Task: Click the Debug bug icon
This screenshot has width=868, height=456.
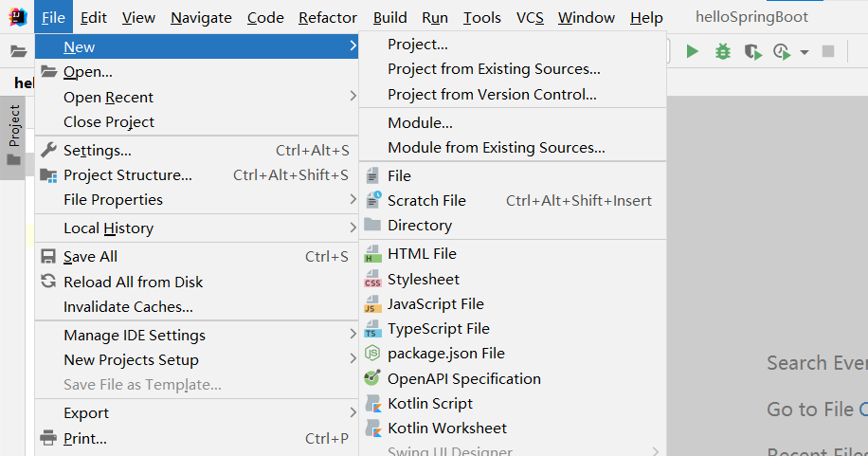Action: coord(723,51)
